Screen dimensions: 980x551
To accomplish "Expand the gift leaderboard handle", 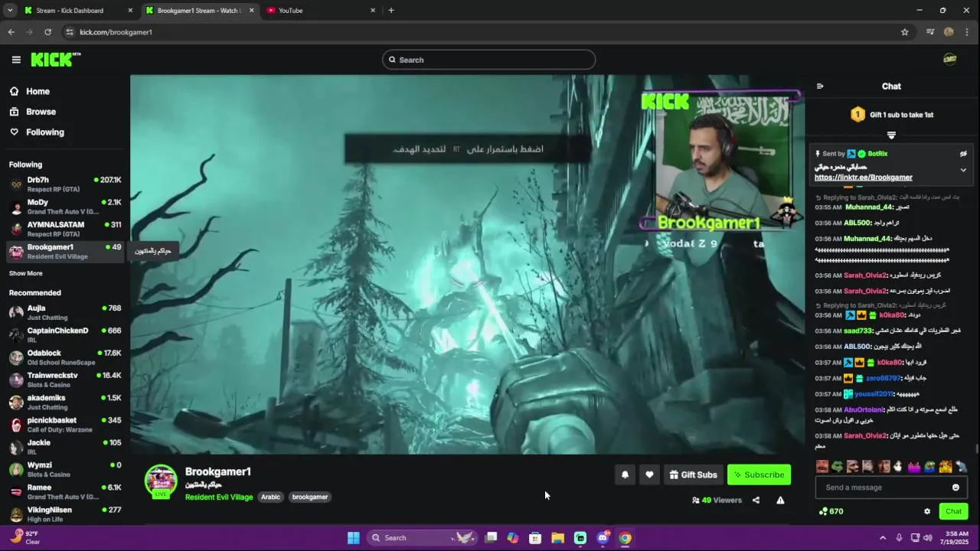I will [891, 135].
